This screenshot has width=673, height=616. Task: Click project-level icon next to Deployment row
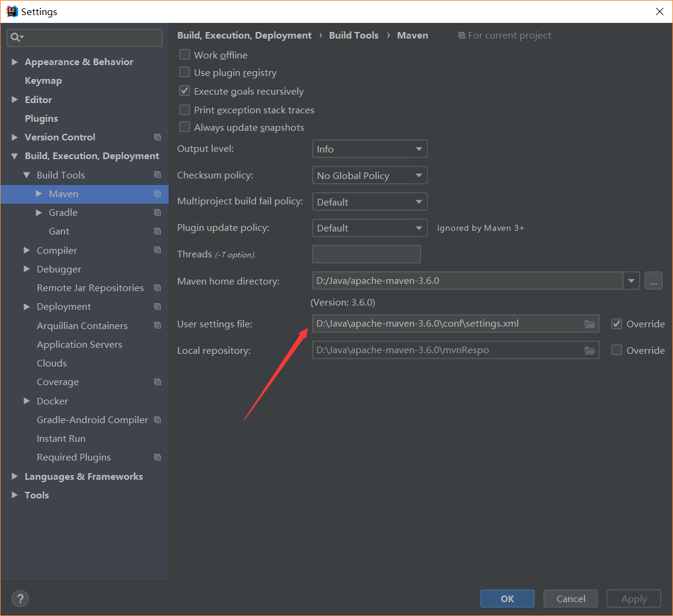pyautogui.click(x=157, y=307)
